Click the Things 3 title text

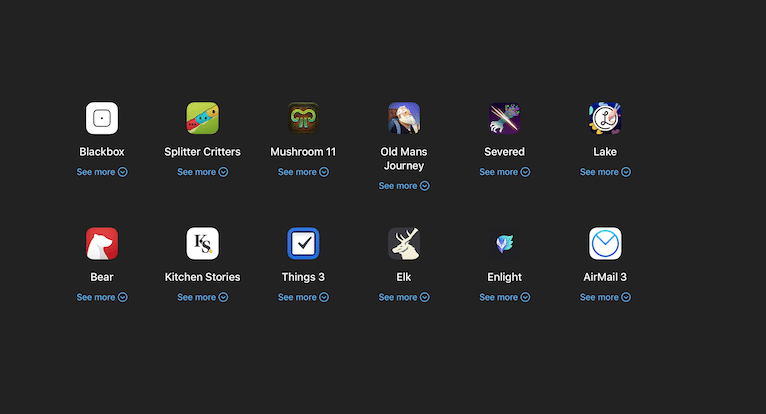pyautogui.click(x=303, y=277)
